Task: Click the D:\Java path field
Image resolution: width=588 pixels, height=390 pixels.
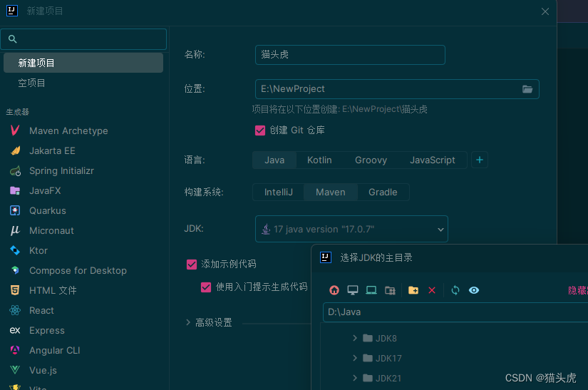Action: click(455, 312)
